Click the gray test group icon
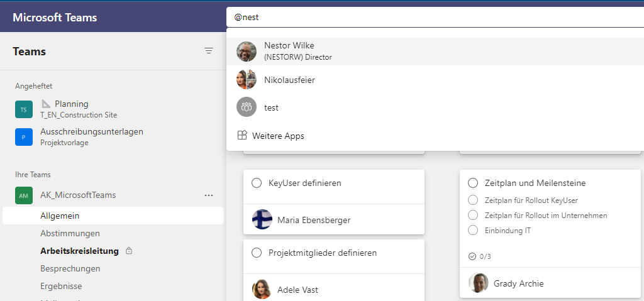This screenshot has height=301, width=644. 247,107
